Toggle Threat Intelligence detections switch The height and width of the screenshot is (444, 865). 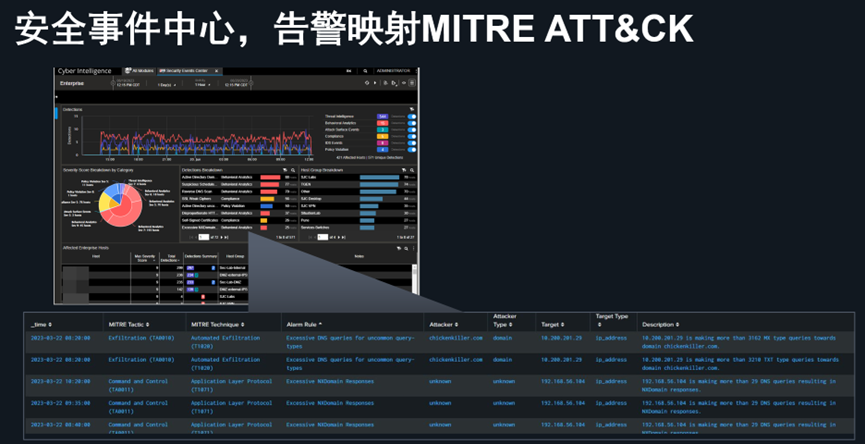(411, 117)
